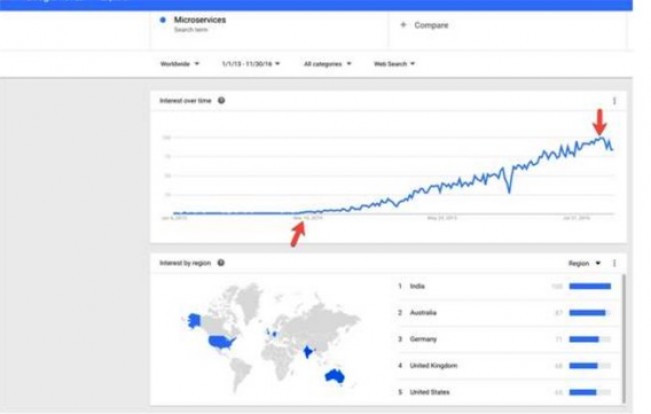Expand the Region selector dropdown
Image resolution: width=651 pixels, height=414 pixels.
[584, 263]
